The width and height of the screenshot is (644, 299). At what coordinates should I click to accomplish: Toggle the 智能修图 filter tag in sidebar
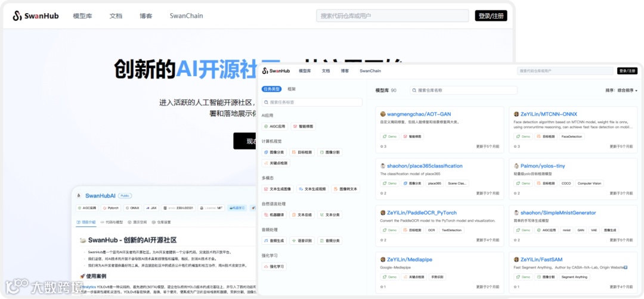pyautogui.click(x=303, y=126)
